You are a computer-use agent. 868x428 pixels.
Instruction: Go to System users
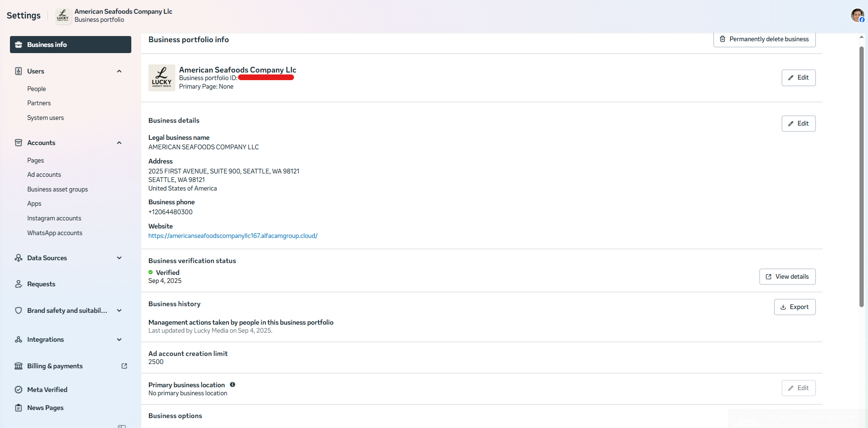[x=46, y=118]
